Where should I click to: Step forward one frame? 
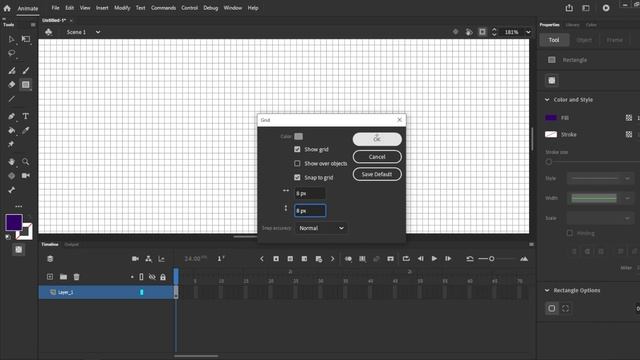coord(448,259)
